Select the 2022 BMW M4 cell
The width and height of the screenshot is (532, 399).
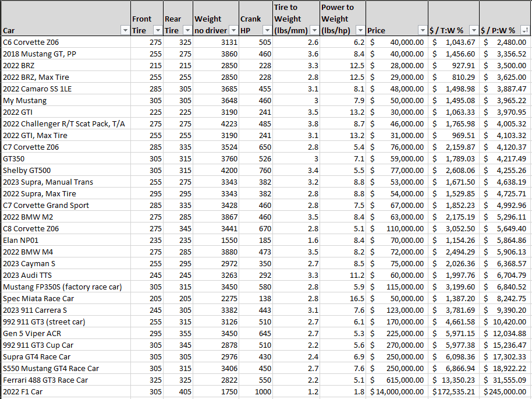tap(66, 252)
